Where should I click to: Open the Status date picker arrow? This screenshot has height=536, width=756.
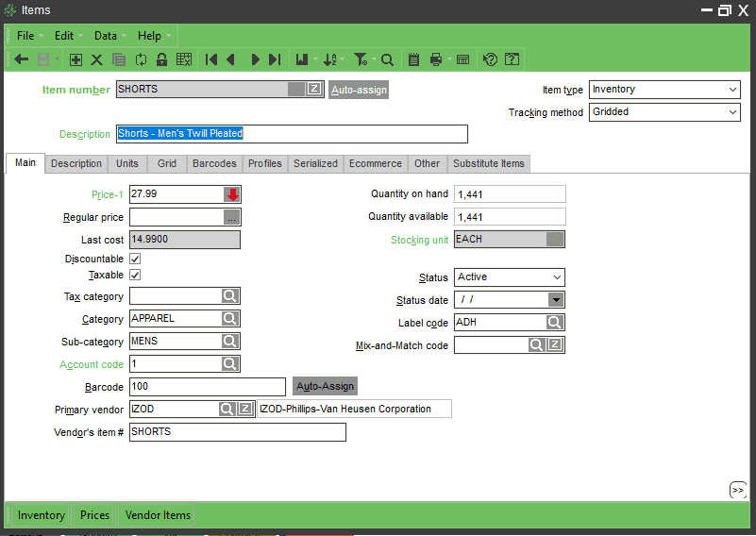(x=556, y=300)
